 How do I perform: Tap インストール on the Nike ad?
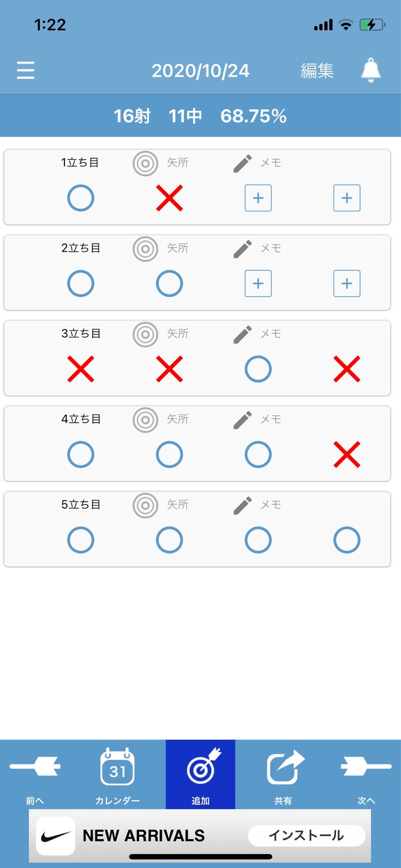click(x=307, y=835)
